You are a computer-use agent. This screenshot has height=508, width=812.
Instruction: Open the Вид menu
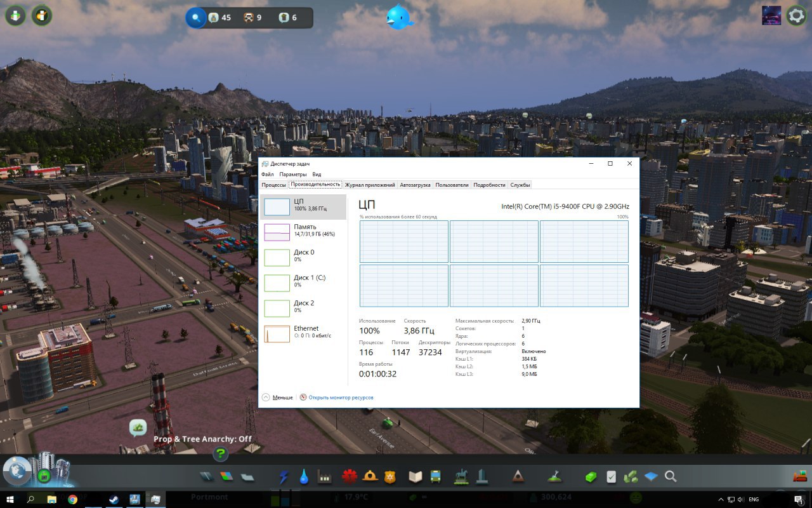[317, 174]
